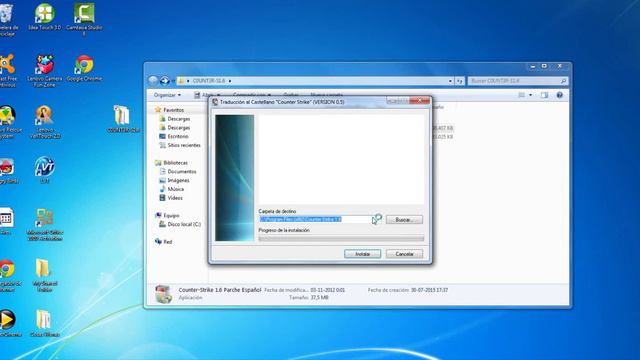This screenshot has height=360, width=640.
Task: Open Explorer help via the question mark icon
Action: tap(560, 95)
